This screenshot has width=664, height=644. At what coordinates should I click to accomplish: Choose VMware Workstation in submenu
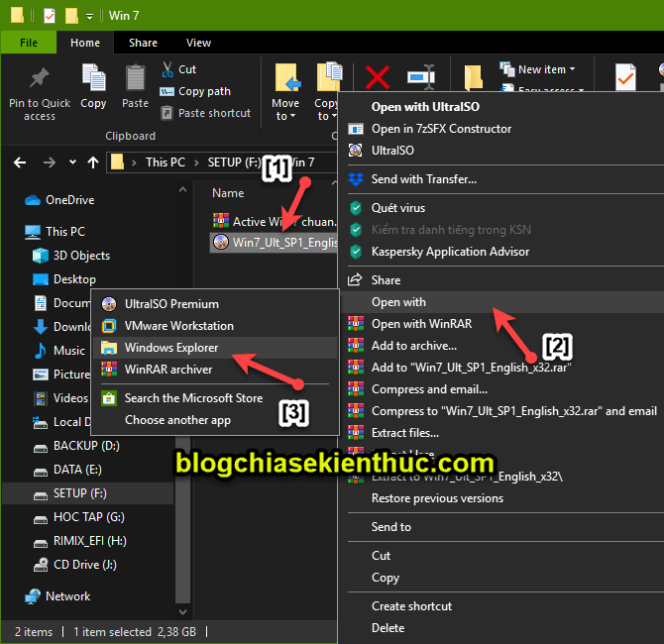click(215, 326)
